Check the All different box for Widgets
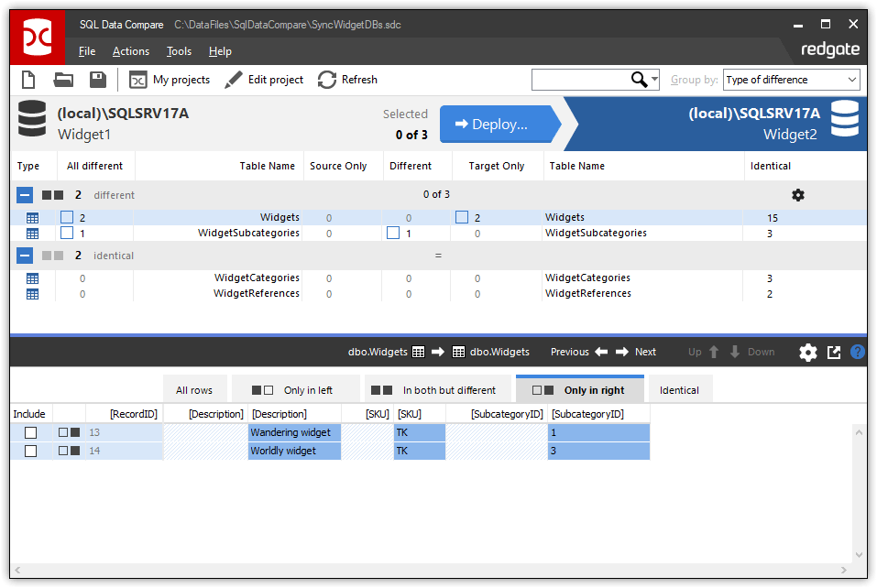877x588 pixels. 67,217
